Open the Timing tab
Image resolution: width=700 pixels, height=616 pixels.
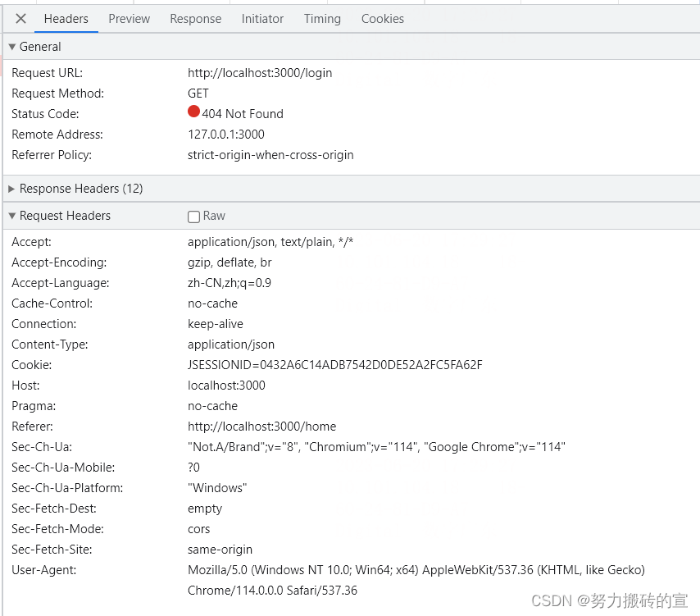(322, 19)
